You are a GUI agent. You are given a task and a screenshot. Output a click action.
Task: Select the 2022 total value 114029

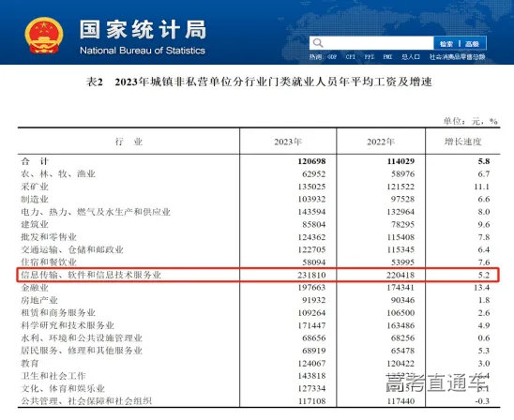coord(401,161)
